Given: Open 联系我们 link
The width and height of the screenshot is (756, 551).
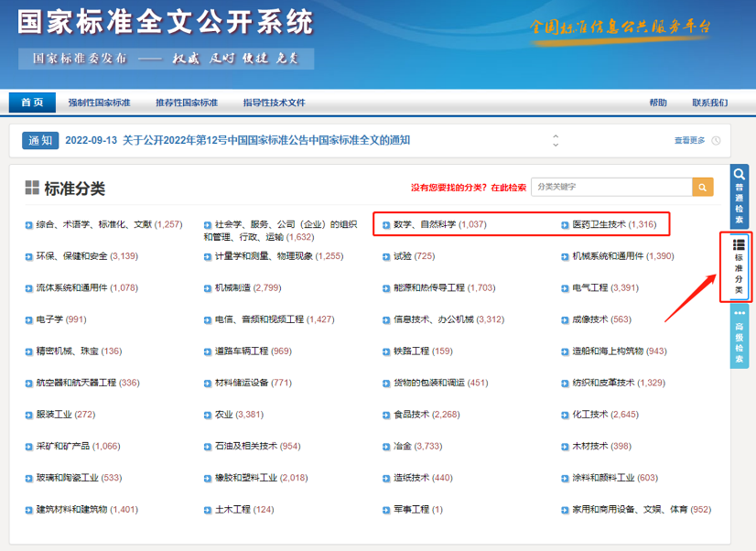Looking at the screenshot, I should [709, 103].
